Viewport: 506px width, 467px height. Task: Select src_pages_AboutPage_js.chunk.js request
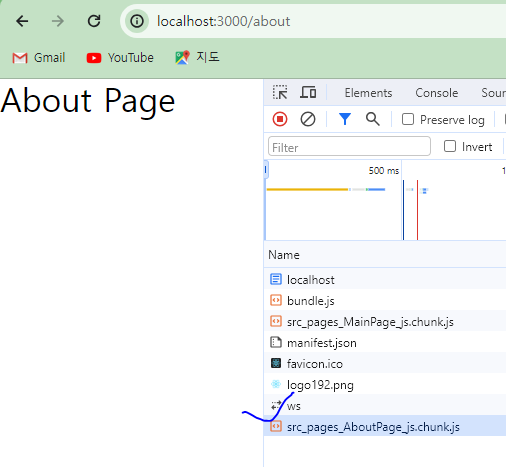pyautogui.click(x=385, y=426)
